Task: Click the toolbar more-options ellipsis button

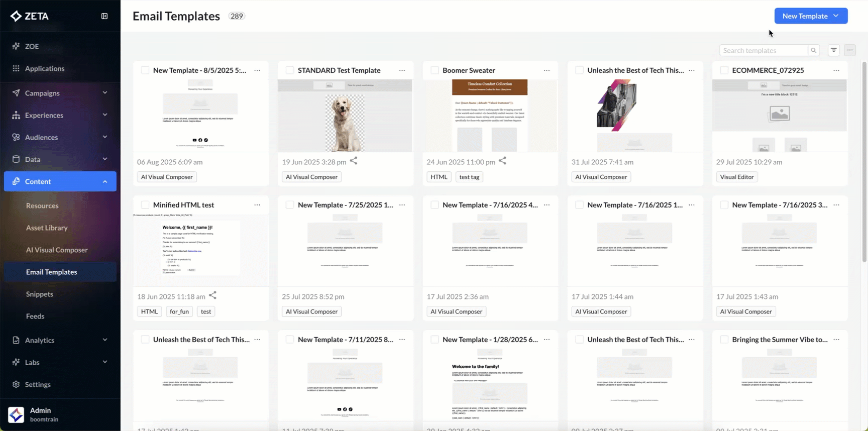Action: tap(850, 50)
